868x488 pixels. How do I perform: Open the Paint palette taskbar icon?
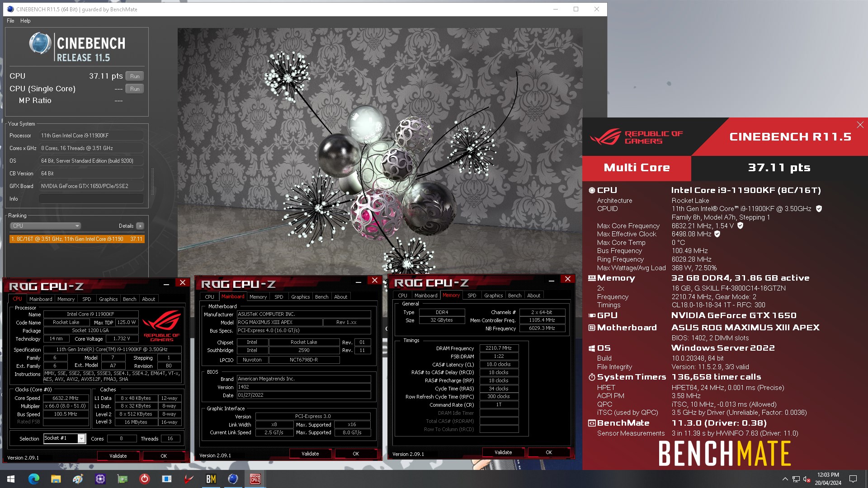click(78, 479)
